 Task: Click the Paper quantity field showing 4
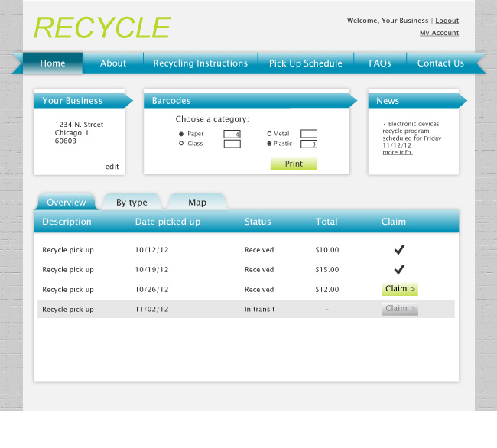coord(232,134)
